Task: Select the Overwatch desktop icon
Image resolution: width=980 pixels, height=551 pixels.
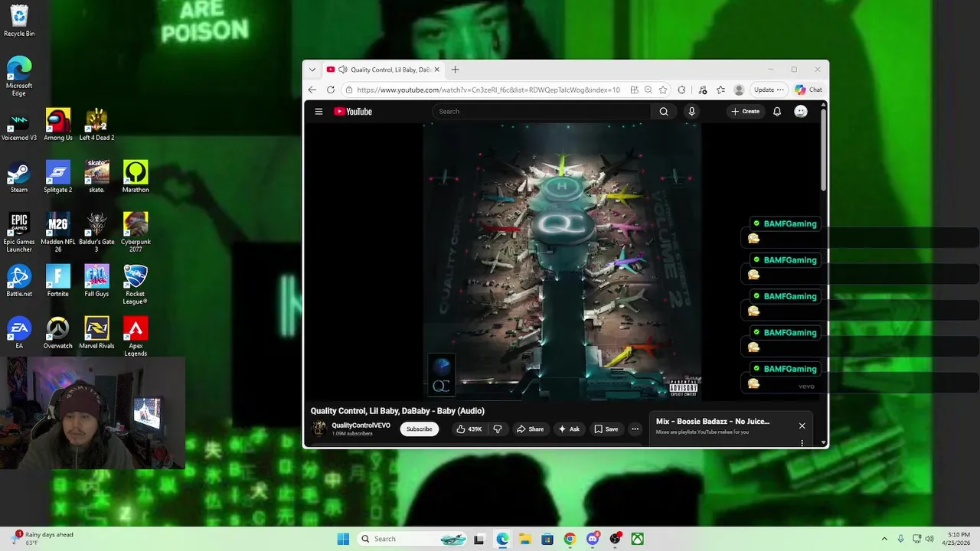Action: coord(58,333)
